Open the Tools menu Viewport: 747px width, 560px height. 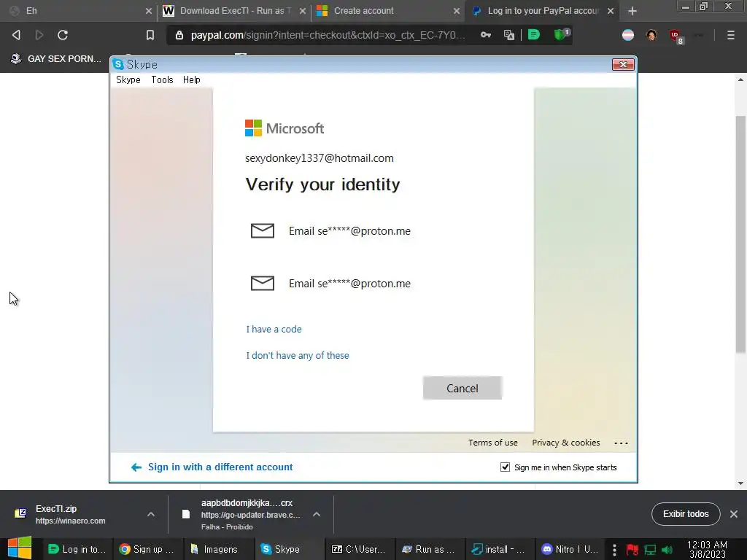pos(162,79)
